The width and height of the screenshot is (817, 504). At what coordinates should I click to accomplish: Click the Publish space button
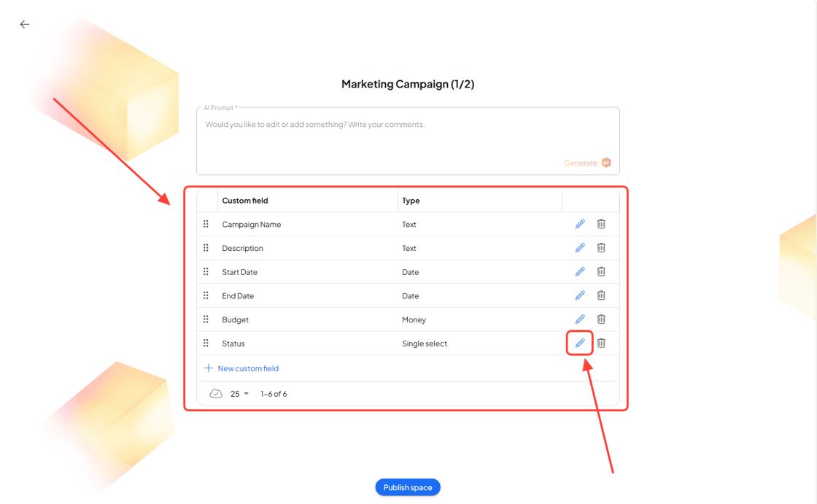tap(408, 487)
